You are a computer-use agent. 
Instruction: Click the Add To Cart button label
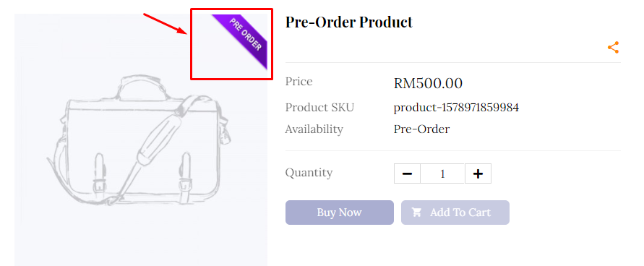pyautogui.click(x=460, y=213)
